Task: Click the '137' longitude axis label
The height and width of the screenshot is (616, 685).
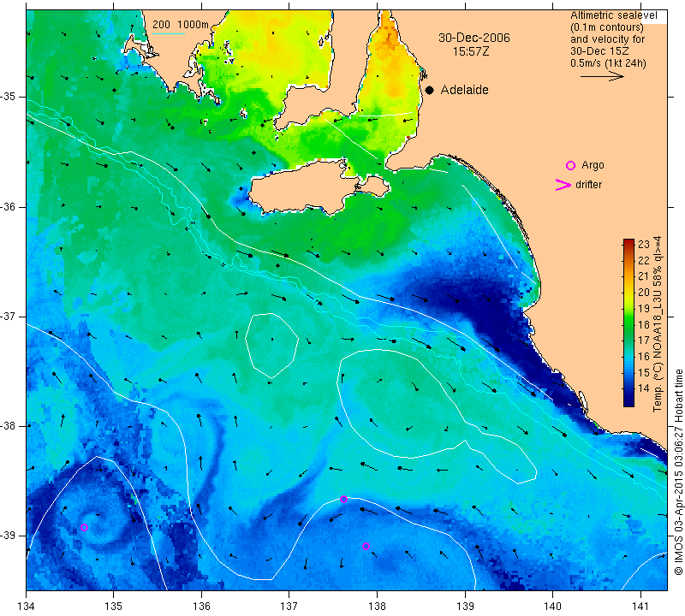Action: tap(289, 606)
